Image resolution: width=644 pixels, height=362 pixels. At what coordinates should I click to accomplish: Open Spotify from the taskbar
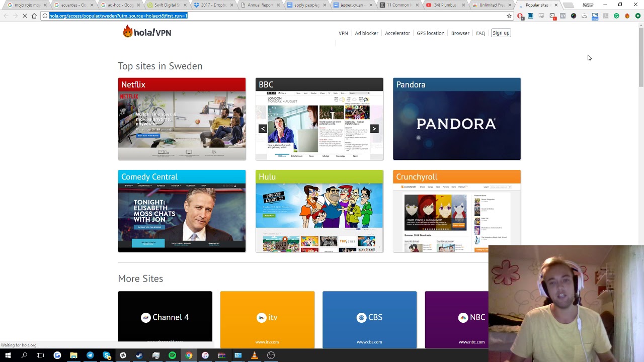tap(172, 355)
